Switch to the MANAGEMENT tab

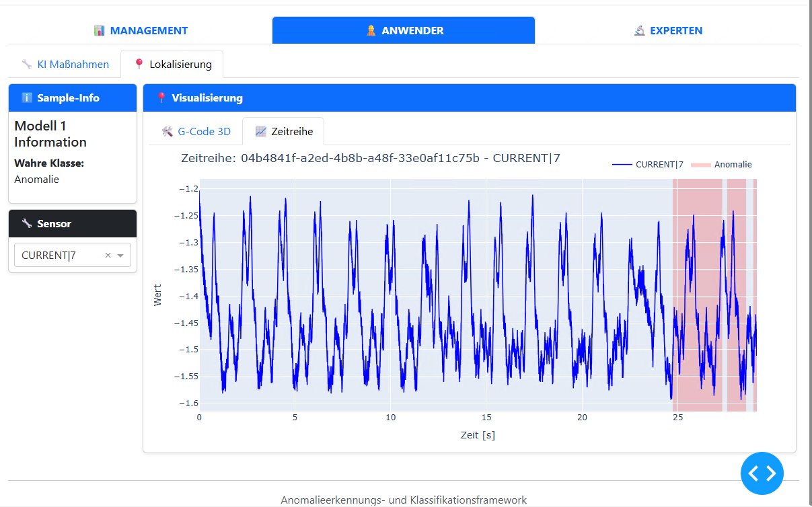[140, 30]
